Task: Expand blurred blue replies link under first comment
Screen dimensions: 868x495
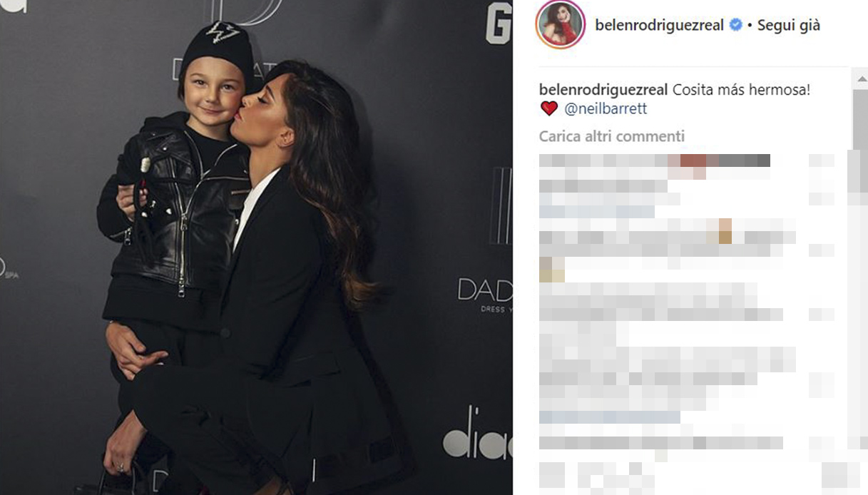Action: pos(597,211)
